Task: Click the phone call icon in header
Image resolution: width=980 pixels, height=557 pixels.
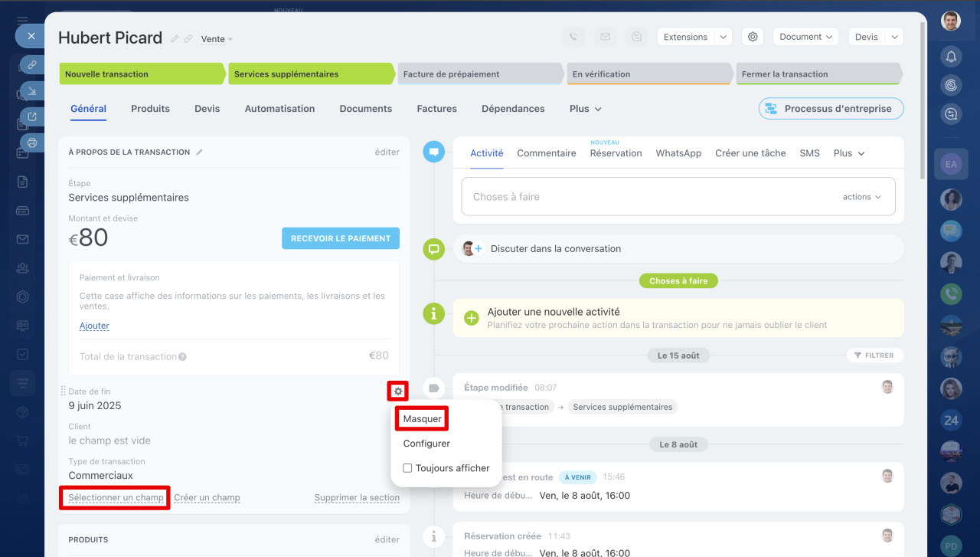Action: coord(573,37)
